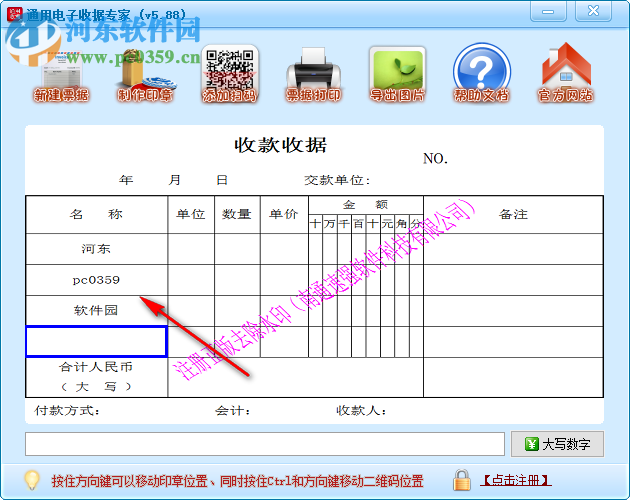
Task: Click the 备注 cell in the pc0359 row
Action: click(x=513, y=280)
